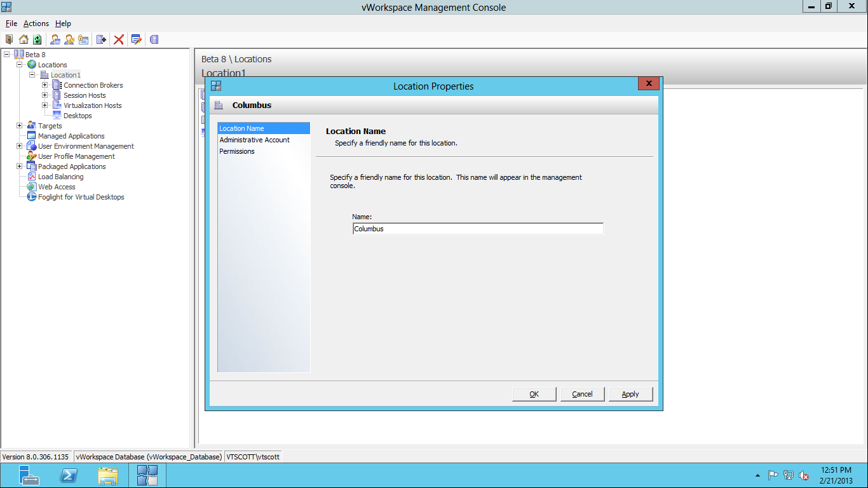Click the Session Hosts server icon

(x=57, y=95)
